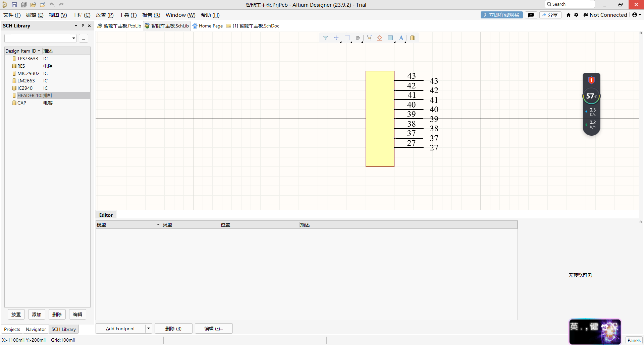Choose the IEEE symbol tool in the toolbar
This screenshot has height=345, width=644.
379,38
